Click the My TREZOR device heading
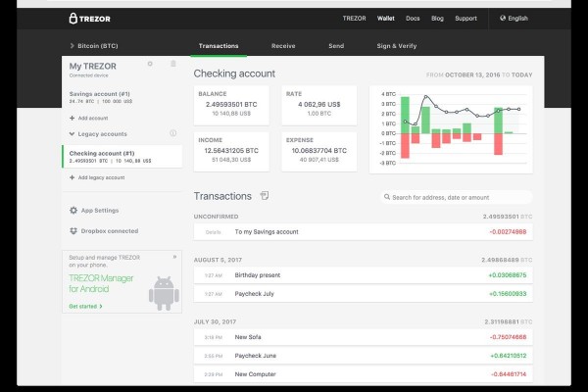The width and height of the screenshot is (588, 392). (x=93, y=66)
